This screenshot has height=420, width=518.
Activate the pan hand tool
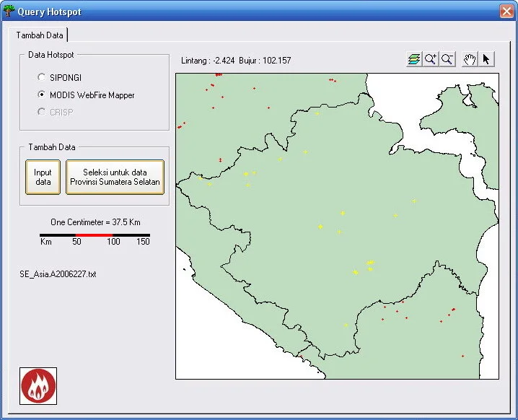click(x=470, y=59)
